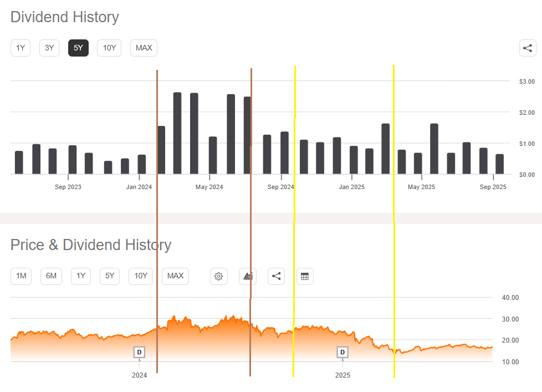Toggle the active 5Y dividend range
This screenshot has height=392, width=542.
(78, 48)
